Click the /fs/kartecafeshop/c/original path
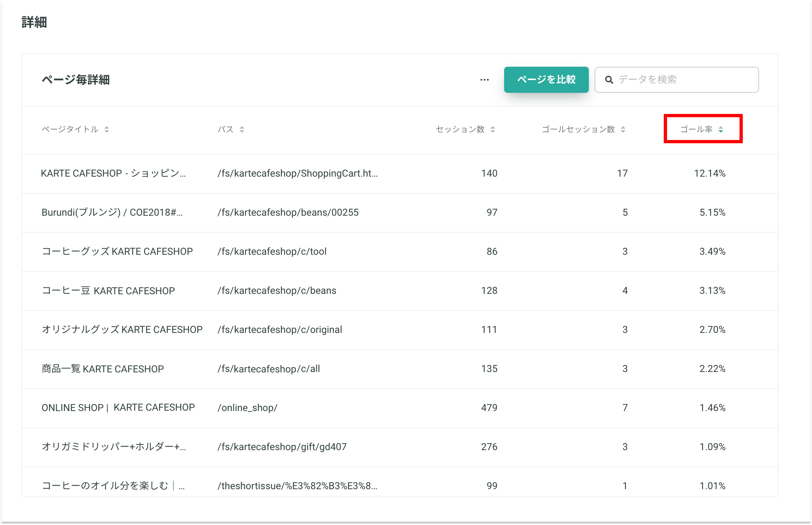The height and width of the screenshot is (525, 812). point(280,330)
